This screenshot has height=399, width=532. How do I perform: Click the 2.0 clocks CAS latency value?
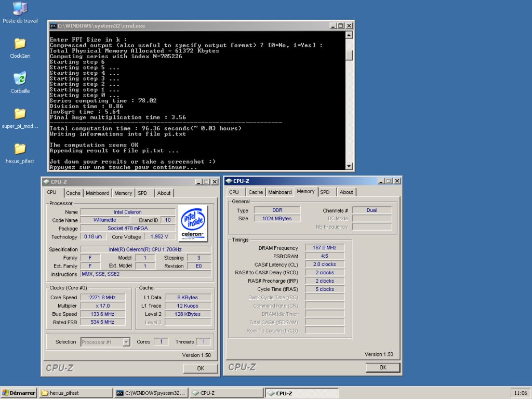(325, 264)
